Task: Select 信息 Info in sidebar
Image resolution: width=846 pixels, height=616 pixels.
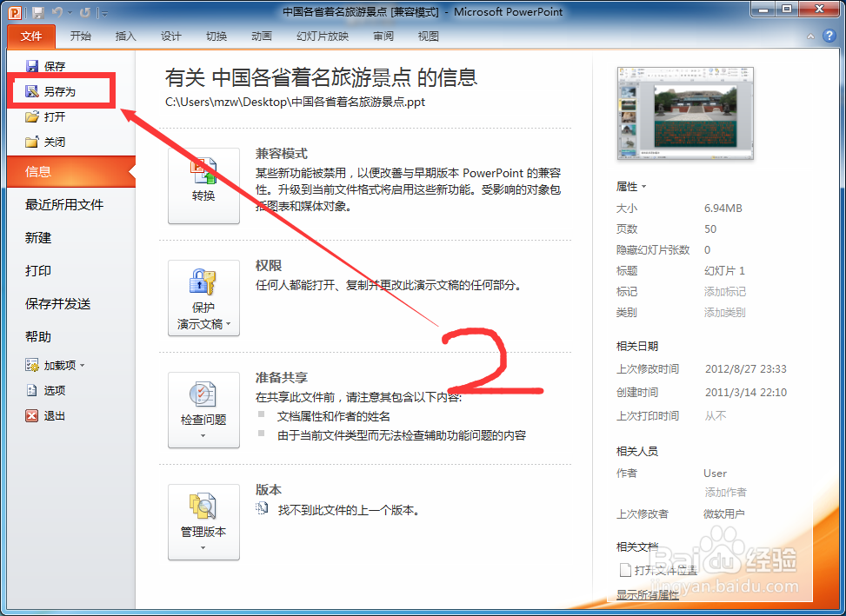Action: pos(70,172)
